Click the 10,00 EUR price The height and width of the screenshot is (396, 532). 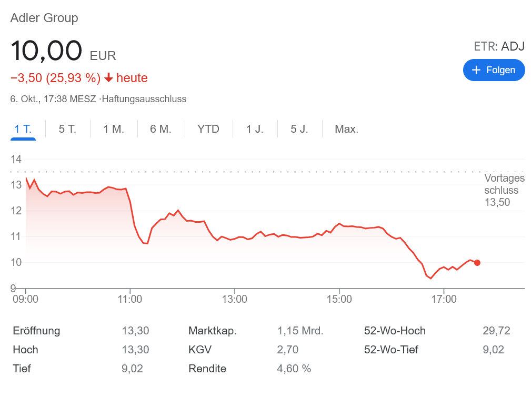(x=63, y=52)
